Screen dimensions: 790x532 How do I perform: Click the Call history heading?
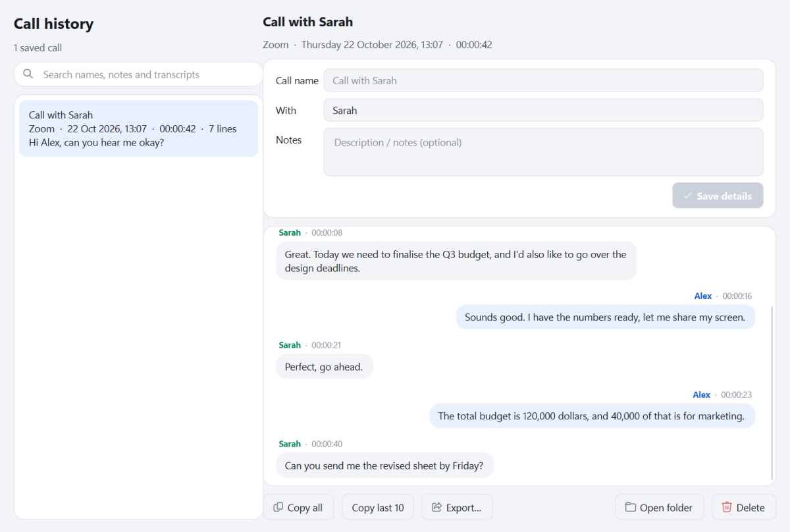click(54, 24)
